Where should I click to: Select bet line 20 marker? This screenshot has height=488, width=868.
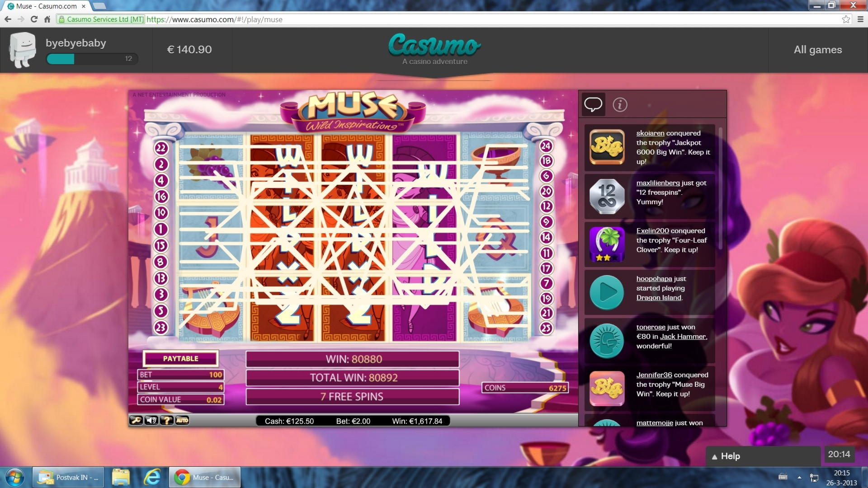tap(546, 192)
